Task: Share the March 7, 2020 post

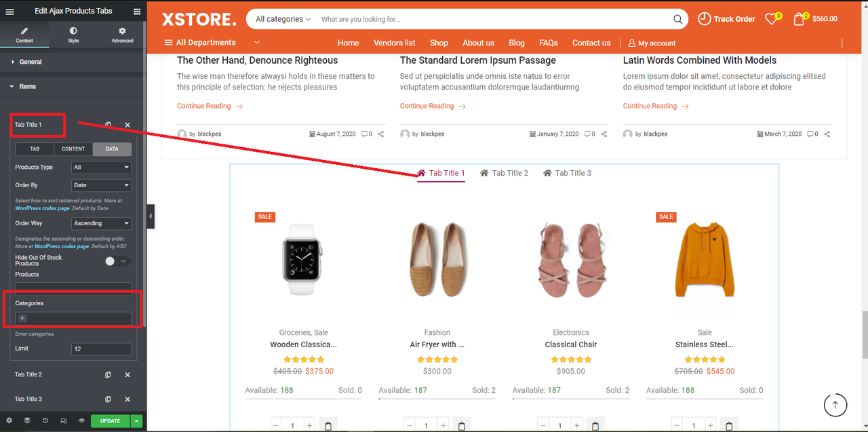Action: [x=827, y=134]
